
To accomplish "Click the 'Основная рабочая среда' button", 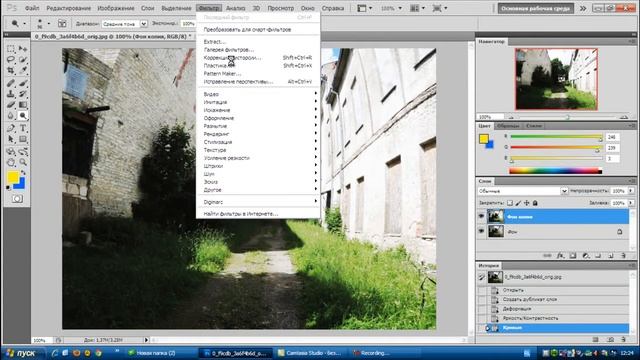I will click(x=536, y=8).
